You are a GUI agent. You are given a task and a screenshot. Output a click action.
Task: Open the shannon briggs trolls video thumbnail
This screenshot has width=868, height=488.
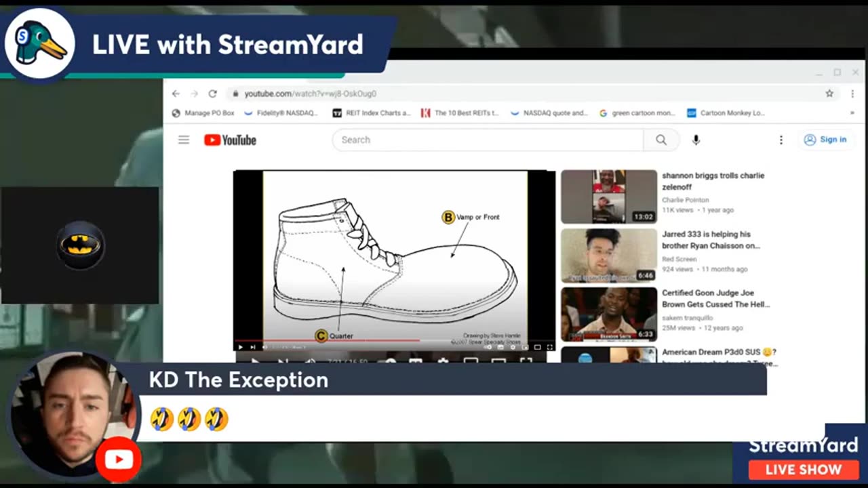tap(609, 197)
